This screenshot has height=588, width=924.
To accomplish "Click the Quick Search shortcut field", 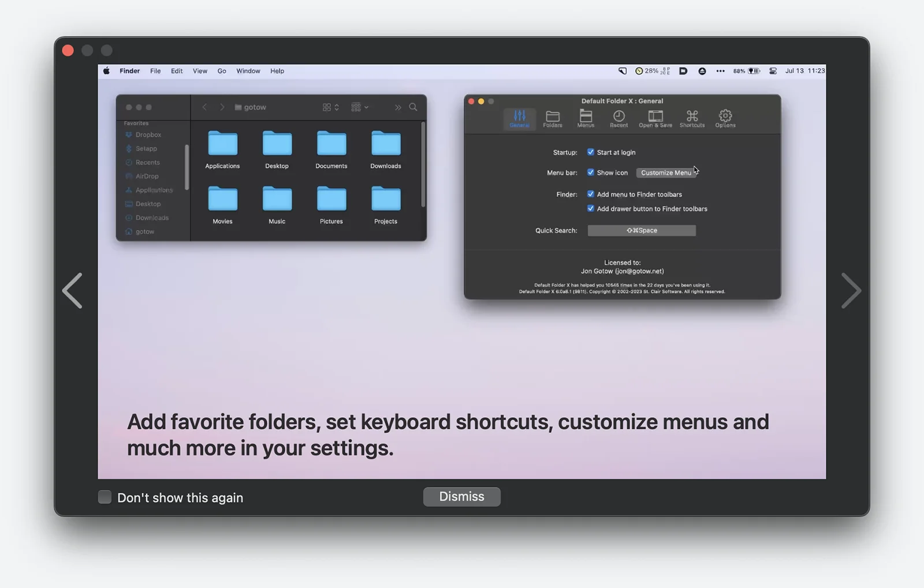I will pos(642,230).
